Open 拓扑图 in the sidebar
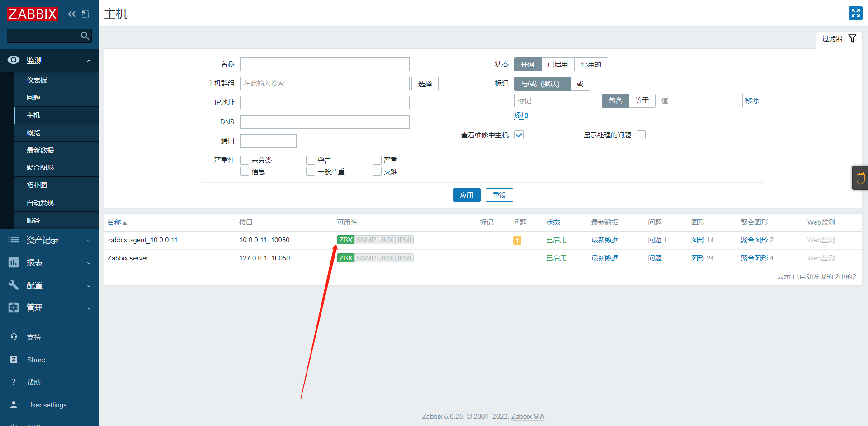 (56, 185)
